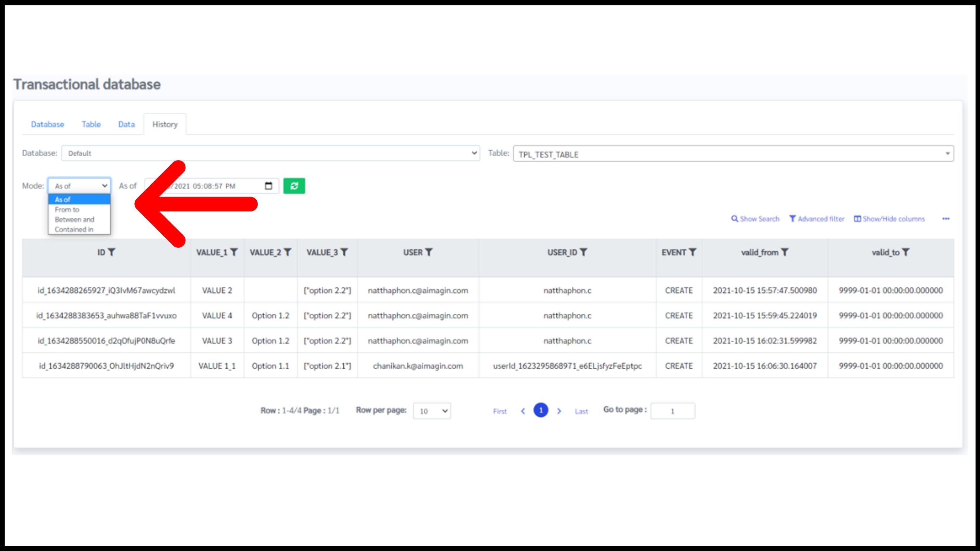Click the VALUE_1 column filter icon

(234, 252)
